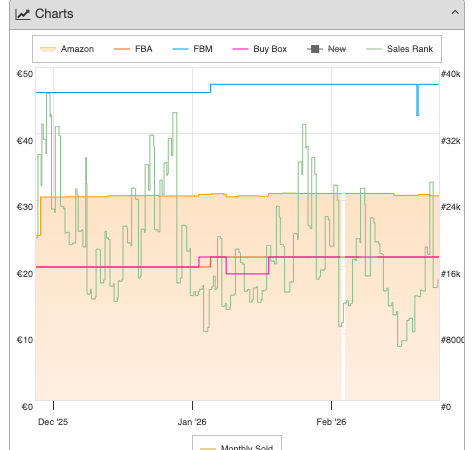
Task: Collapse the Charts panel with the chevron
Action: 455,13
